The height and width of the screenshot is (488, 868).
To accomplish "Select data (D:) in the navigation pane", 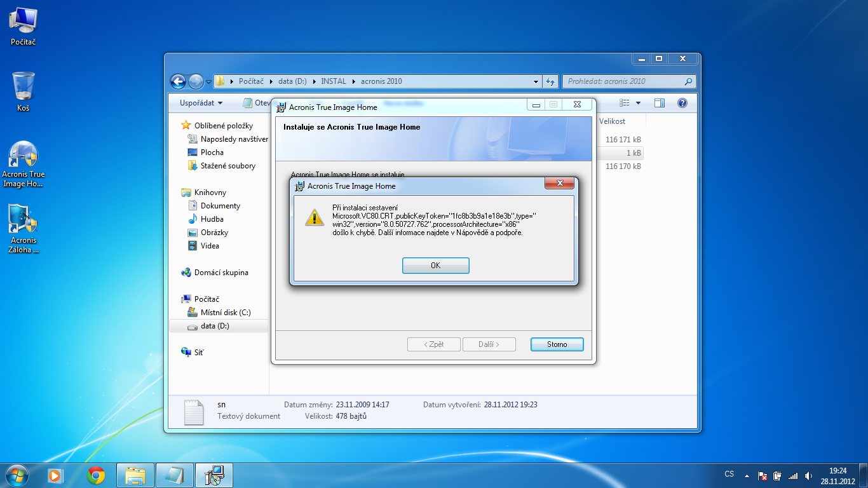I will point(219,326).
